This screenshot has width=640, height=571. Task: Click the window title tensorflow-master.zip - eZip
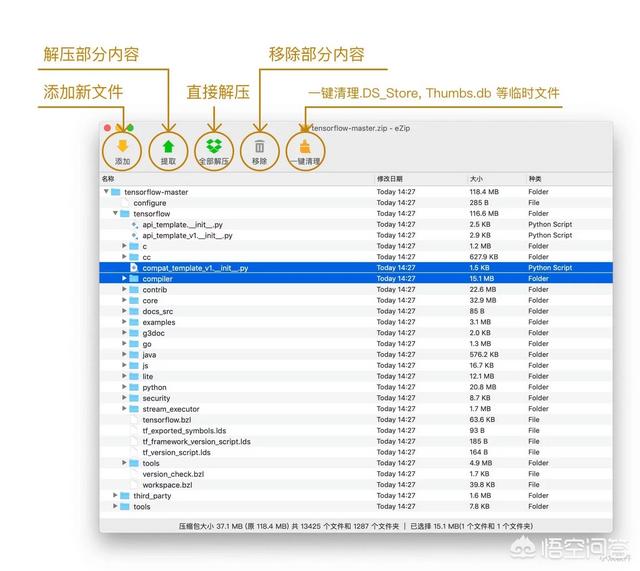[361, 128]
